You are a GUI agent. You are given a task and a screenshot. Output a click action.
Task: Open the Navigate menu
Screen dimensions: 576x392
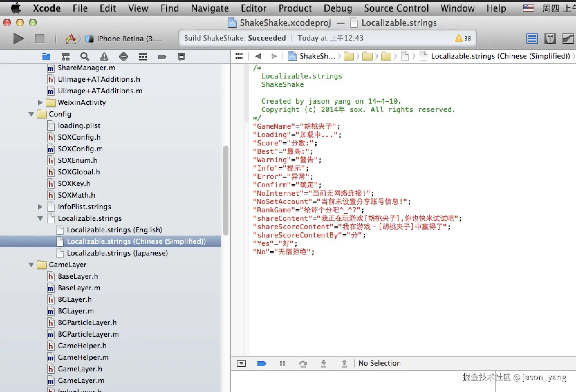(210, 8)
